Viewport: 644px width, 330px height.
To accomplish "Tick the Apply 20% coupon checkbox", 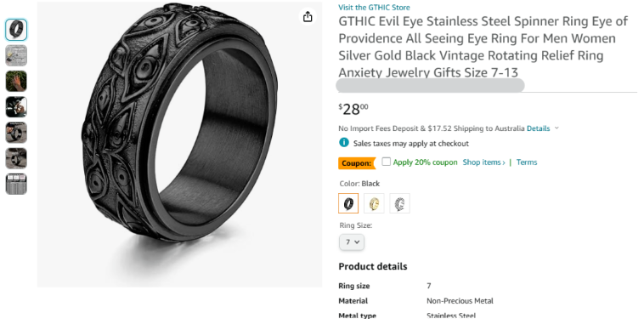I will pos(386,162).
